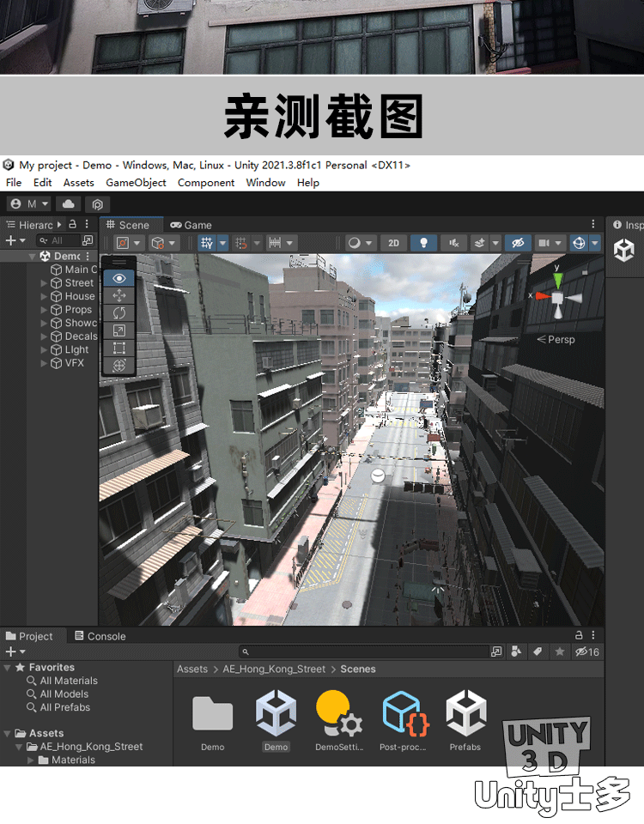
Task: Toggle scene audio mute button
Action: 453,243
